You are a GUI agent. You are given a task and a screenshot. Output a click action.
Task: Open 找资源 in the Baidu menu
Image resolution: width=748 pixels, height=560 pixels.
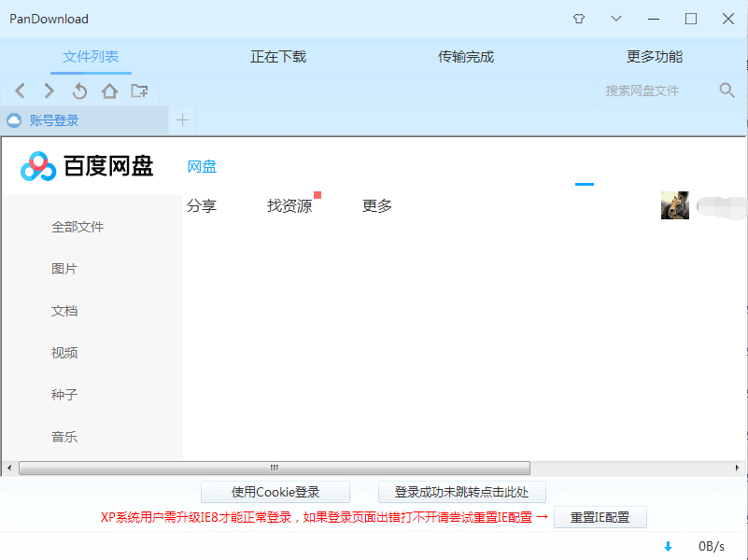point(289,206)
